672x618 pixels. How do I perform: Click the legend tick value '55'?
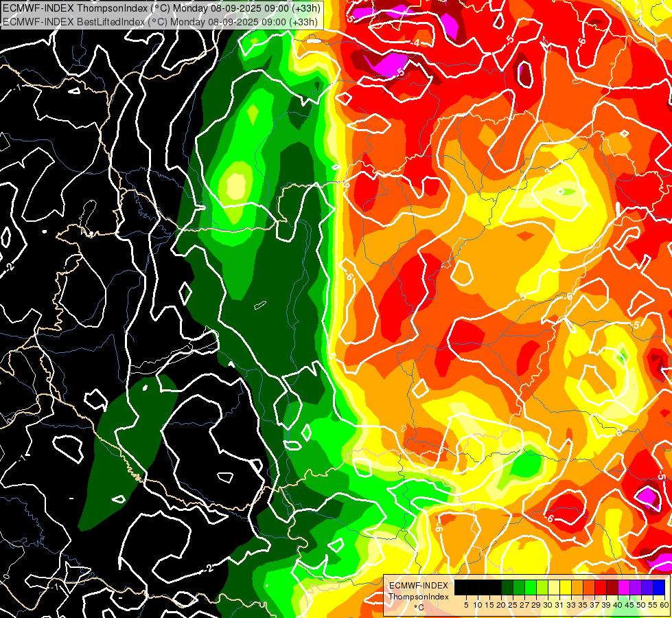point(653,605)
